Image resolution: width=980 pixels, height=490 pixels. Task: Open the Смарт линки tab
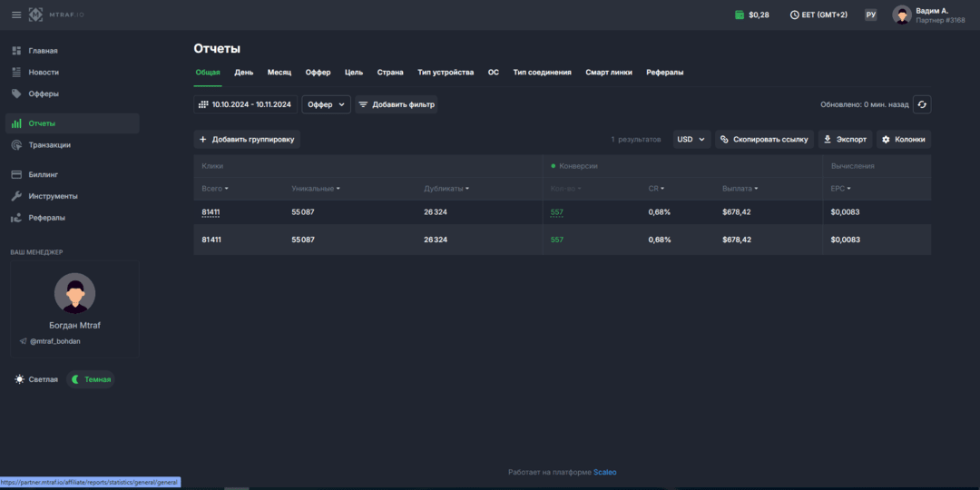609,73
